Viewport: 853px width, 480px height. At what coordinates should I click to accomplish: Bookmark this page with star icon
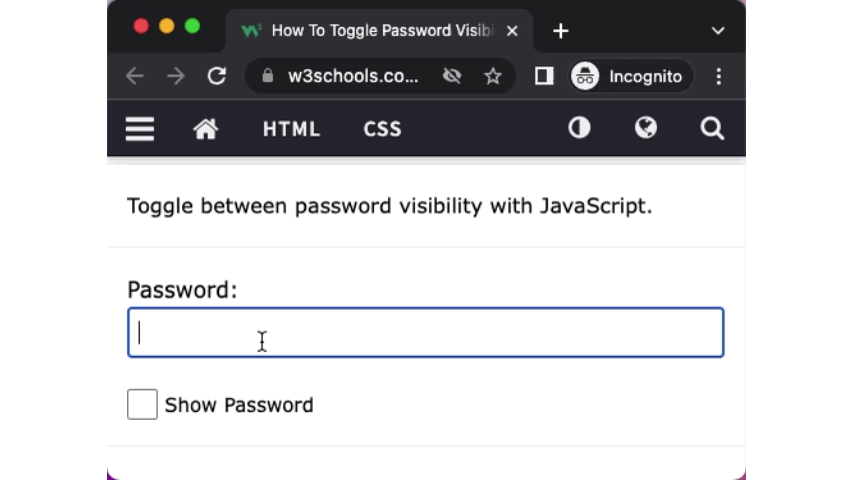coord(493,76)
